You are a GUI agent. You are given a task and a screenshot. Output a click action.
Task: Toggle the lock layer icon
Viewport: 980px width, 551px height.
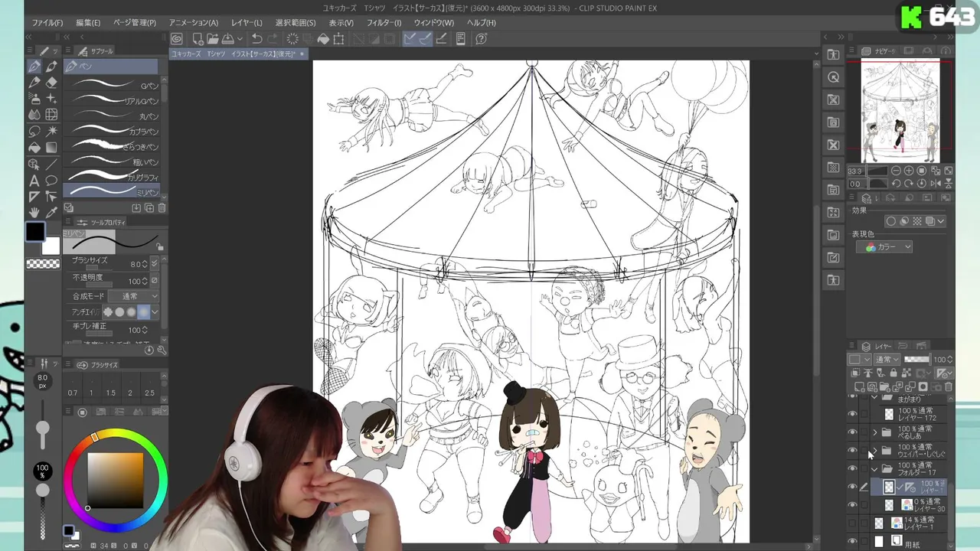coord(893,373)
